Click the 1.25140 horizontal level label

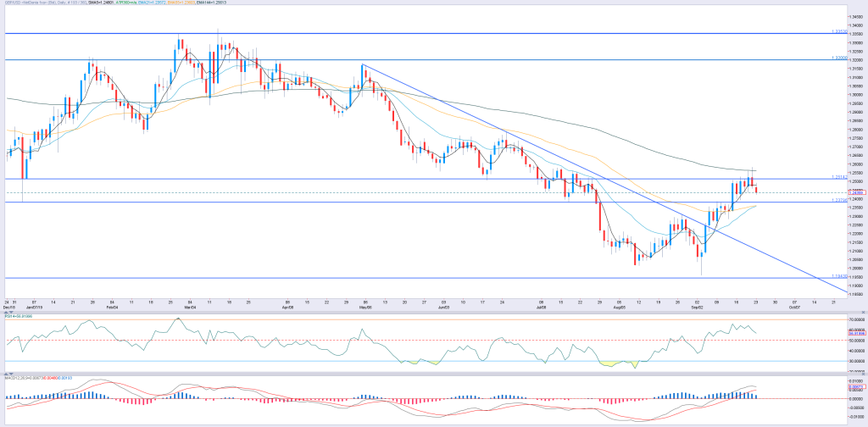tap(839, 177)
